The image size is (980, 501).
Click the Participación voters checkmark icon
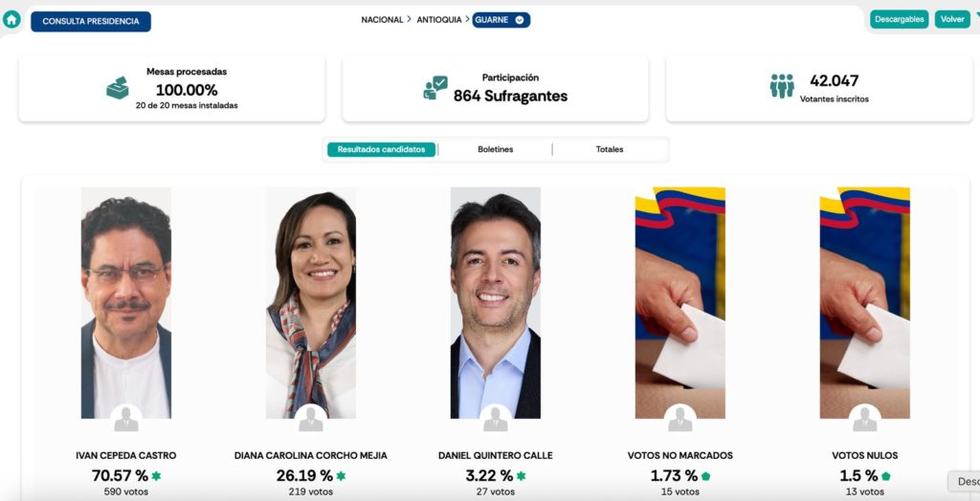tap(435, 88)
